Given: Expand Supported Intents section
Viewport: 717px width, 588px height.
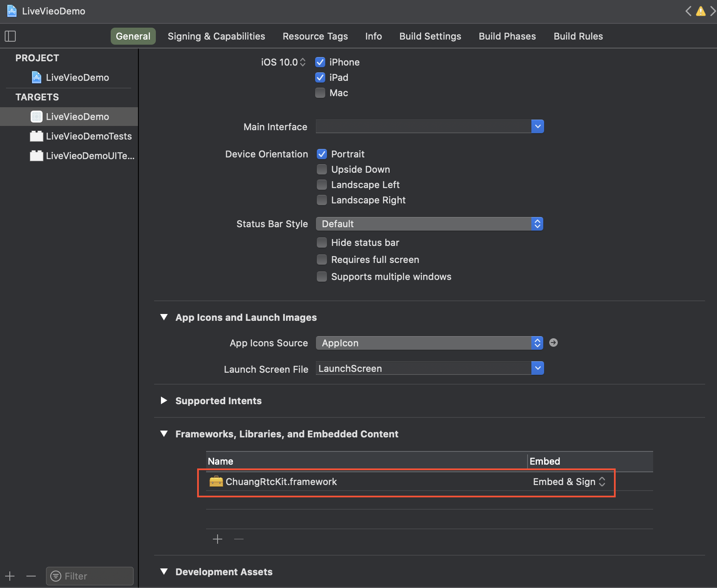Looking at the screenshot, I should [x=164, y=401].
